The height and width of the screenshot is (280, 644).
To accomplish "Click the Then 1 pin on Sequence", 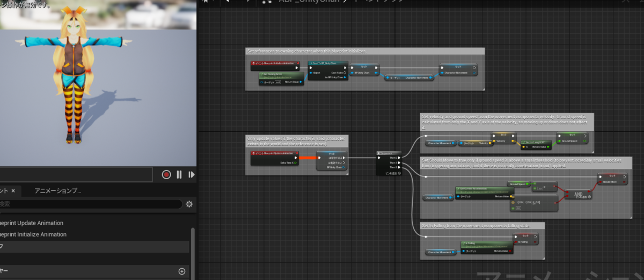I will pyautogui.click(x=399, y=163).
